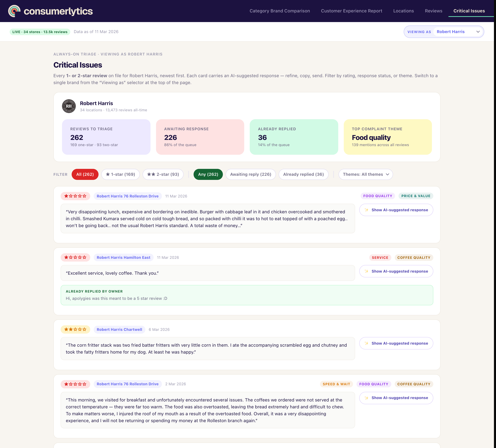Click sparkle icon on Chartwell card
496x448 pixels.
[367, 343]
